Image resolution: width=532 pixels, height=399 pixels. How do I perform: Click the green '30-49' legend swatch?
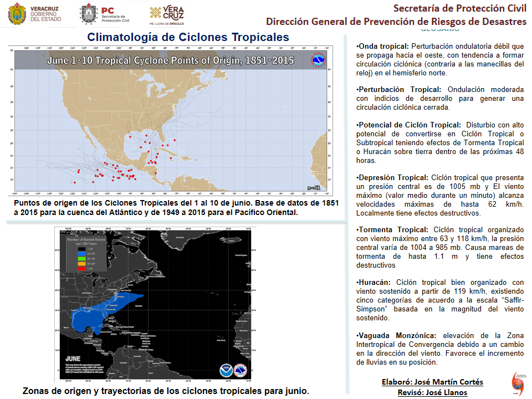point(81,259)
